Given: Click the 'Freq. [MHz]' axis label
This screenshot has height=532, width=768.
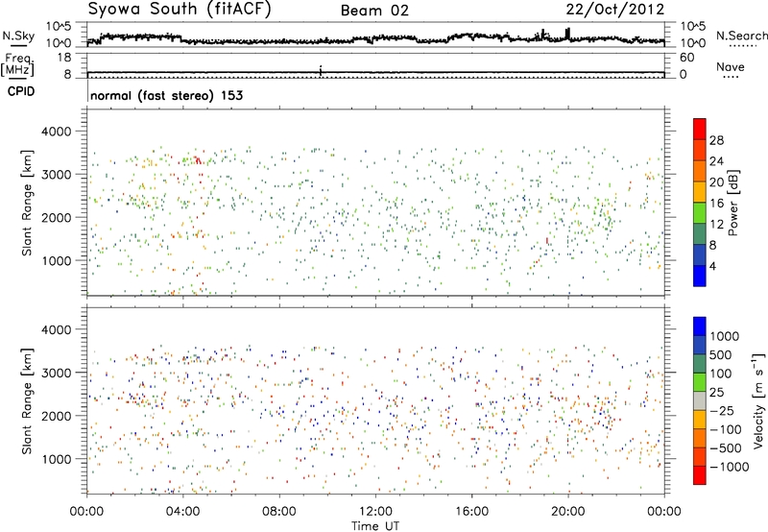Looking at the screenshot, I should click(18, 65).
